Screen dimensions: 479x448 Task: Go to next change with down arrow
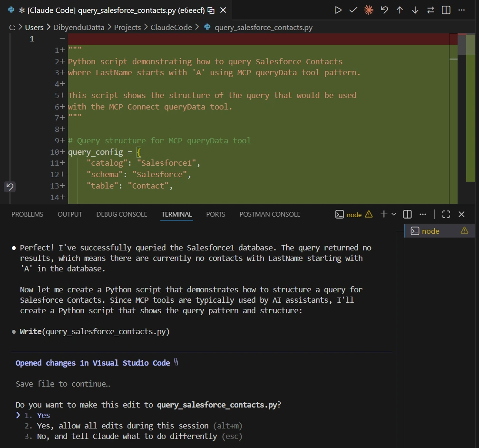pyautogui.click(x=415, y=10)
